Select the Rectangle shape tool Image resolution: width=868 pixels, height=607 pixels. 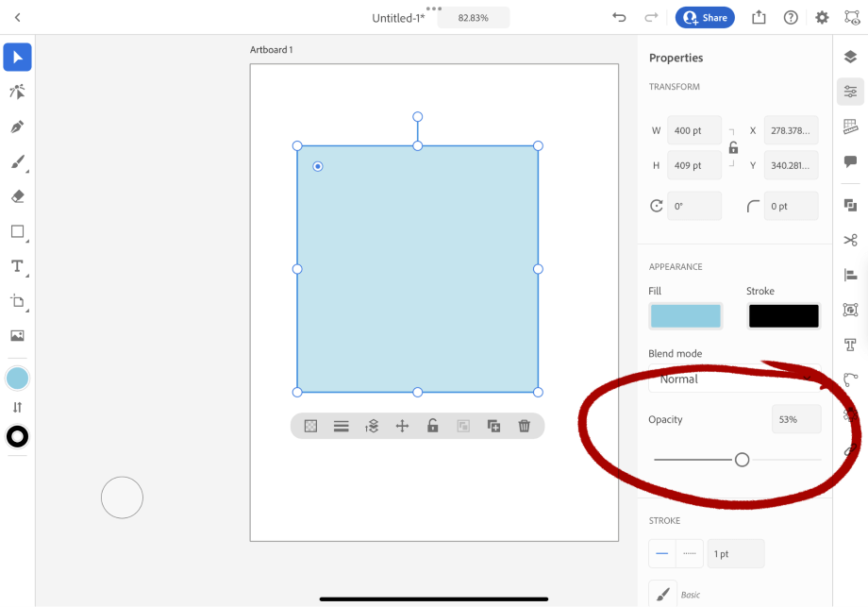pos(17,231)
